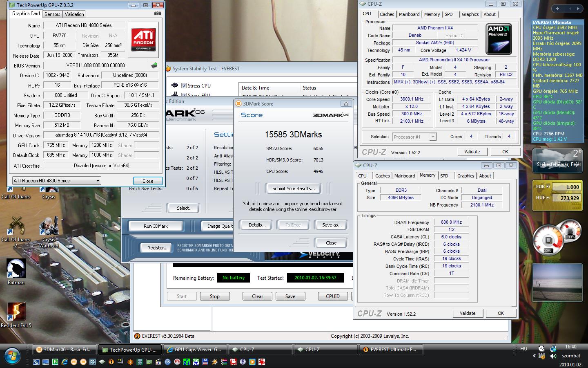The height and width of the screenshot is (368, 588).
Task: Open Graphics tab in lower CPU-Z window
Action: click(465, 176)
